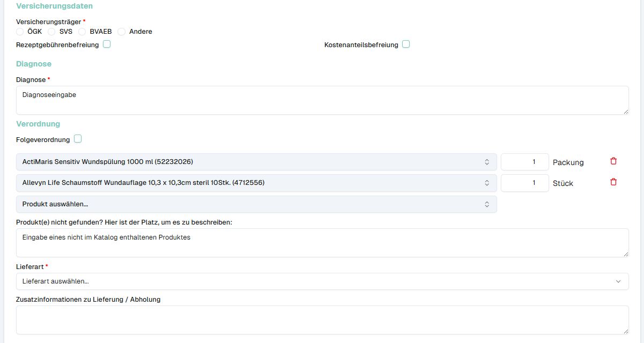Delete the ActiMaris Wundspülung product via trash icon
The image size is (644, 343).
coord(613,160)
